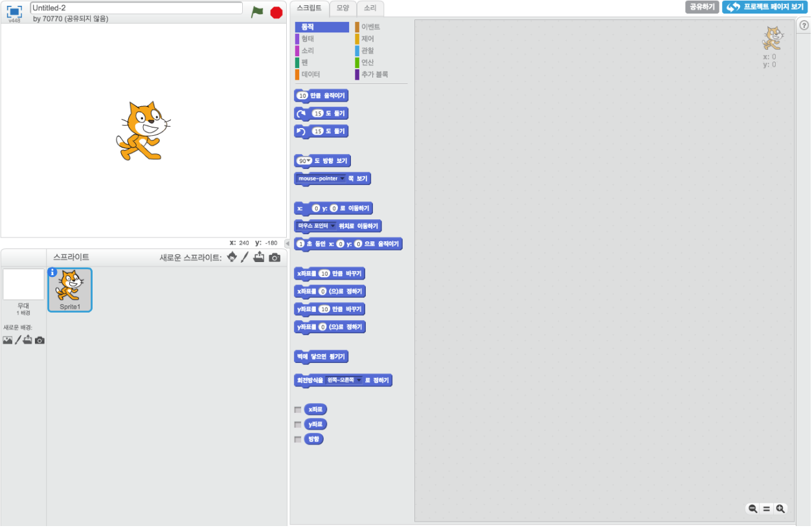
Task: Switch to 모양 tab
Action: pyautogui.click(x=343, y=8)
